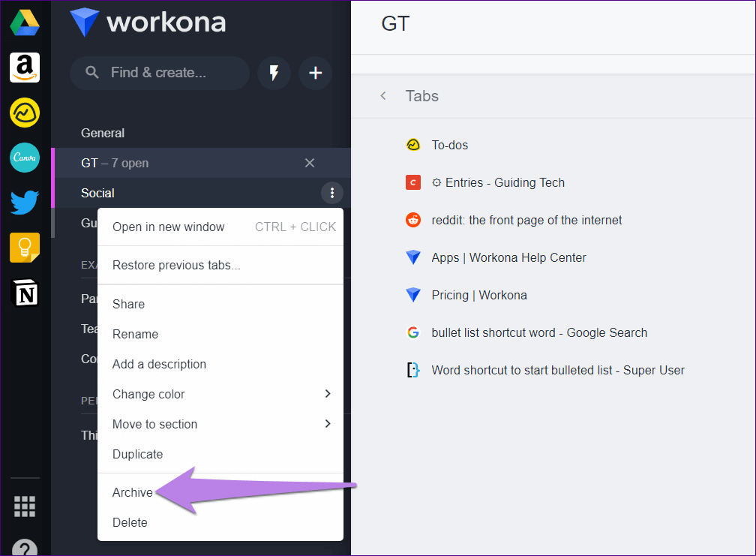Click the Super User favicon
The height and width of the screenshot is (556, 756).
coord(413,370)
